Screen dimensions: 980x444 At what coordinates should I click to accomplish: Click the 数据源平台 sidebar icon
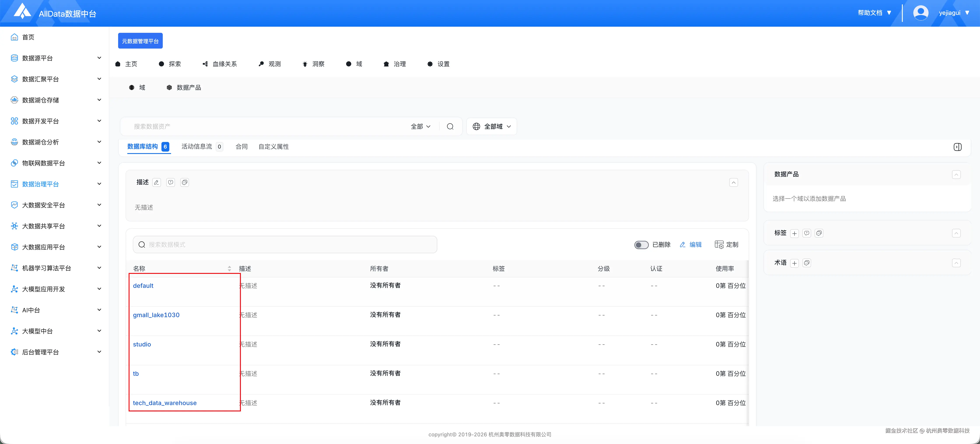14,58
